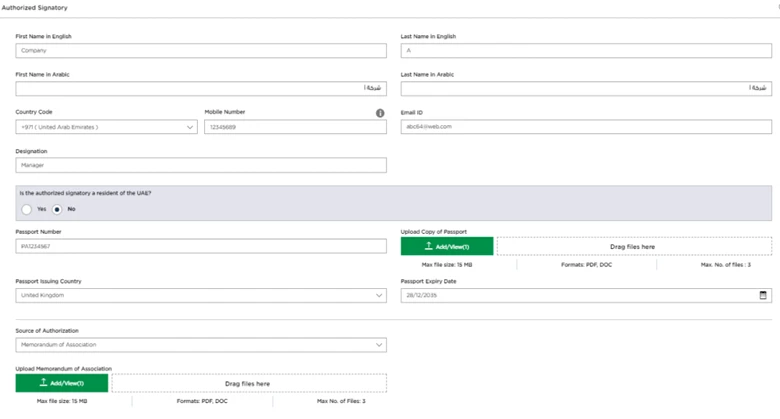780x419 pixels.
Task: Click the Mobile Number info icon
Action: coord(380,113)
